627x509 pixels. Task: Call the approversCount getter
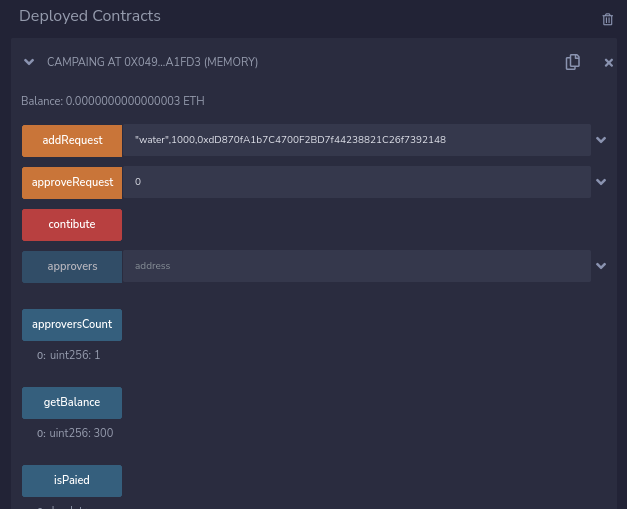[72, 324]
